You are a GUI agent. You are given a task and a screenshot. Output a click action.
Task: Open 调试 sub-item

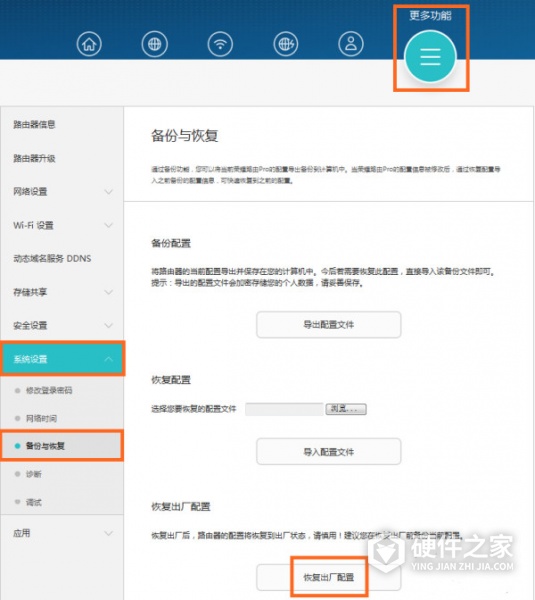(33, 502)
